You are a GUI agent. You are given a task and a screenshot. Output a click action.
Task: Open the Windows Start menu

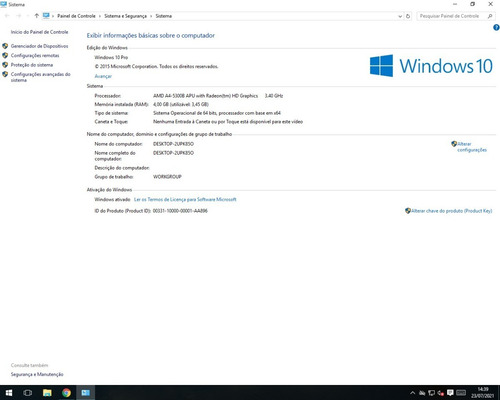[x=9, y=393]
